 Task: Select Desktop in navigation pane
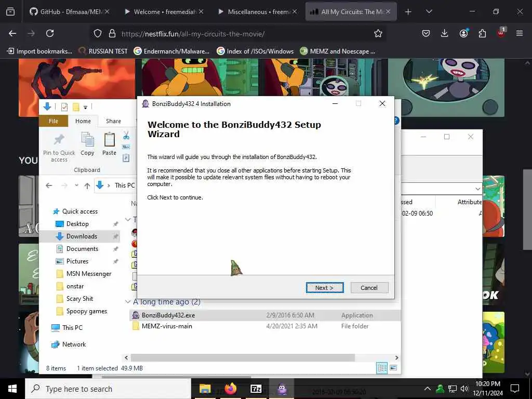77,224
